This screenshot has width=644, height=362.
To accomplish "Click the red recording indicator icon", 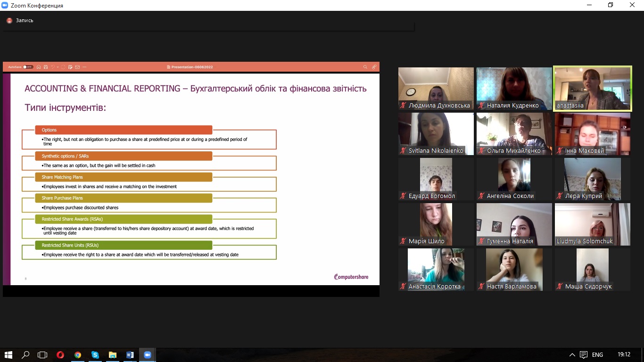I will coord(9,20).
